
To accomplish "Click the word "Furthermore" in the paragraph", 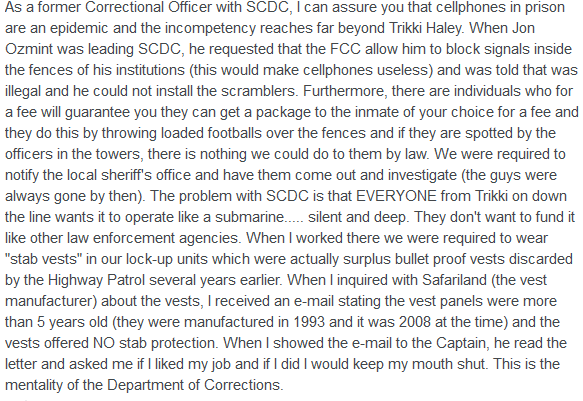I will [x=345, y=91].
